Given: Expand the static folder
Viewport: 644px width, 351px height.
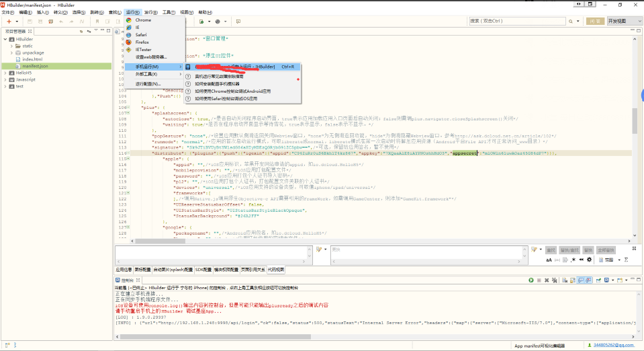Looking at the screenshot, I should [11, 46].
